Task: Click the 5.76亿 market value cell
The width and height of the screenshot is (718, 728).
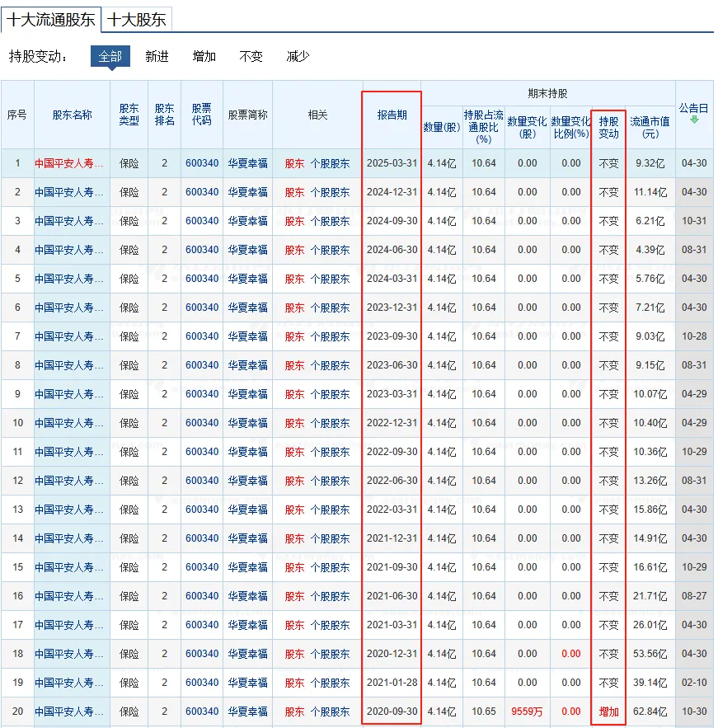Action: click(650, 279)
